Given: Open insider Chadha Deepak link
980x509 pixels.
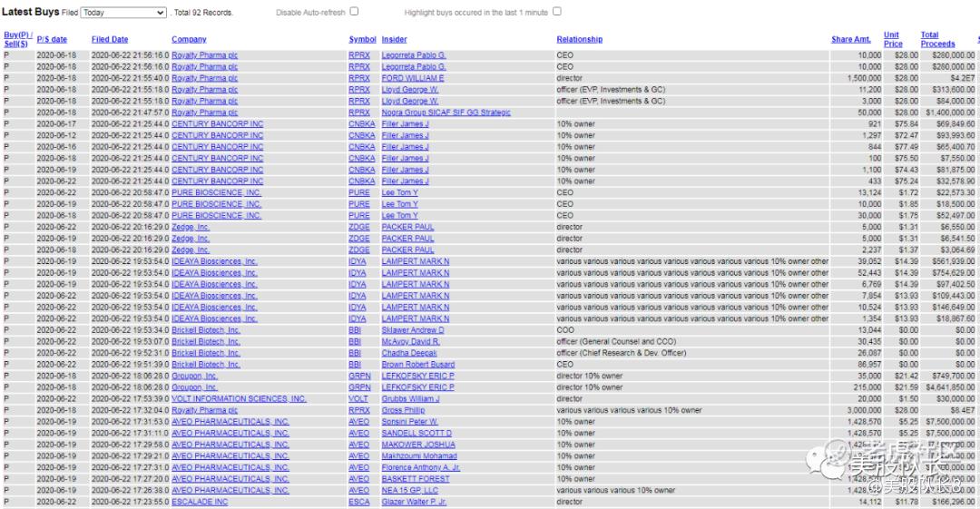Looking at the screenshot, I should pos(409,353).
